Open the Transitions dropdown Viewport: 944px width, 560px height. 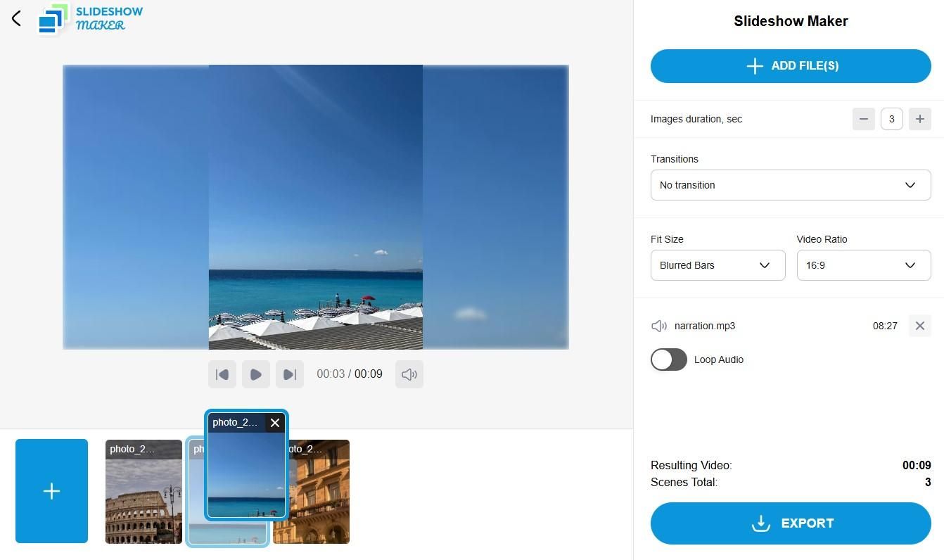click(x=791, y=185)
